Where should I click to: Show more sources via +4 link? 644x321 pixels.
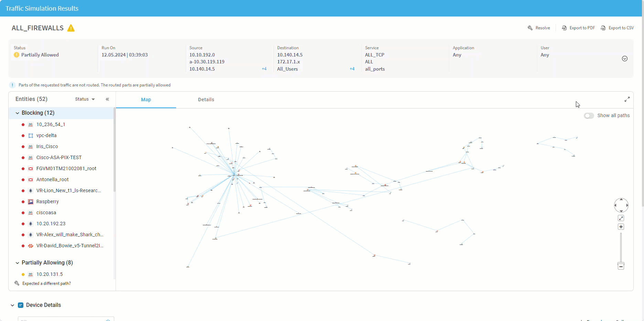pyautogui.click(x=264, y=69)
